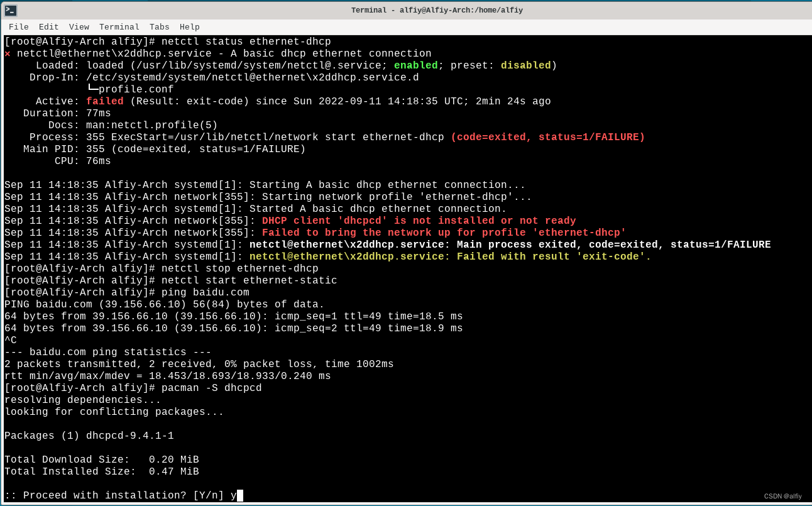Click 'looking for conflicting packages...' line
The height and width of the screenshot is (506, 812).
[114, 412]
